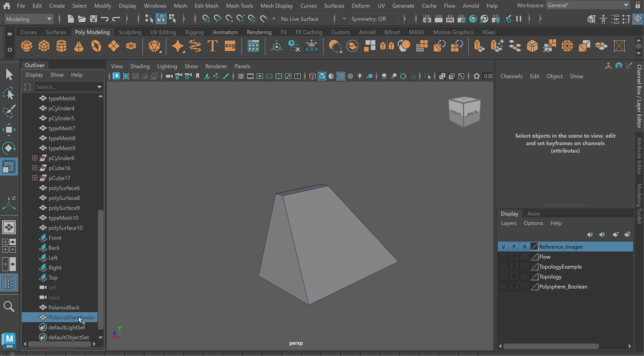Create a polygon sphere from the shelf

coord(27,46)
